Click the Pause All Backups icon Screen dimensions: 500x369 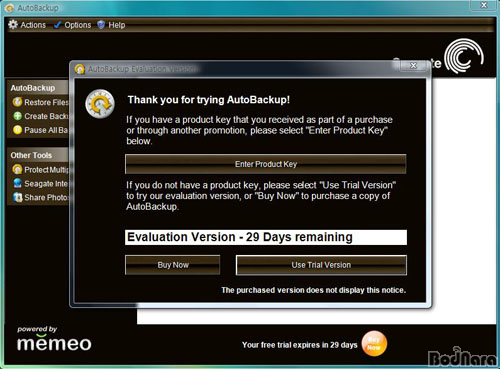point(17,130)
